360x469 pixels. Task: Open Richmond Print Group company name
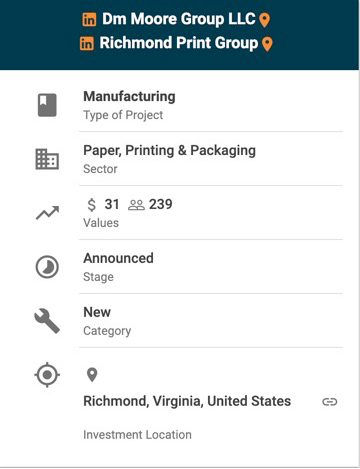pos(179,43)
